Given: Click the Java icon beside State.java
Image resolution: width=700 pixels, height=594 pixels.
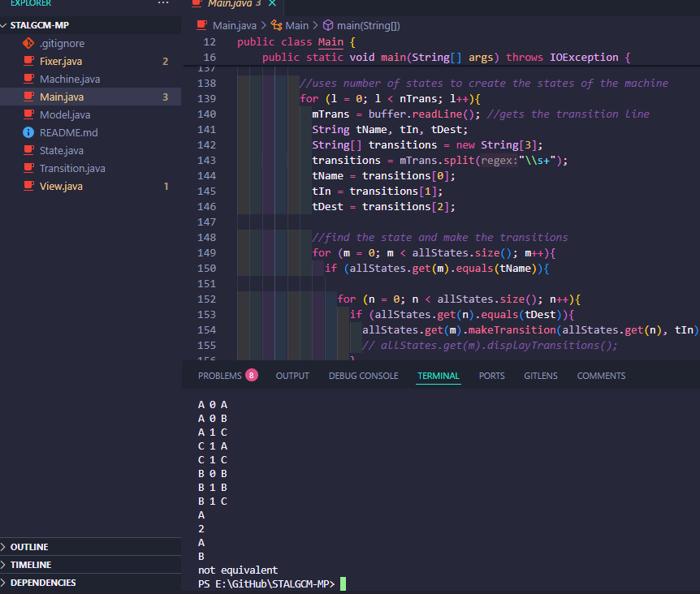Looking at the screenshot, I should click(28, 150).
